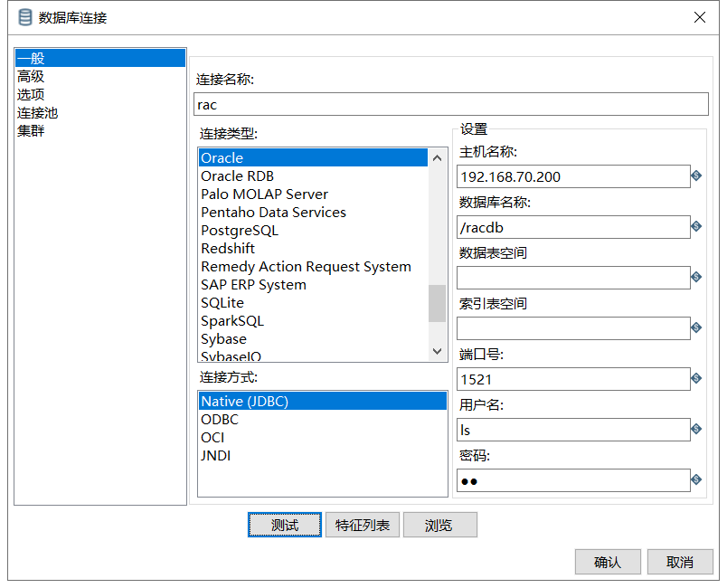Click the 测试 button
This screenshot has width=727, height=588.
(x=285, y=525)
